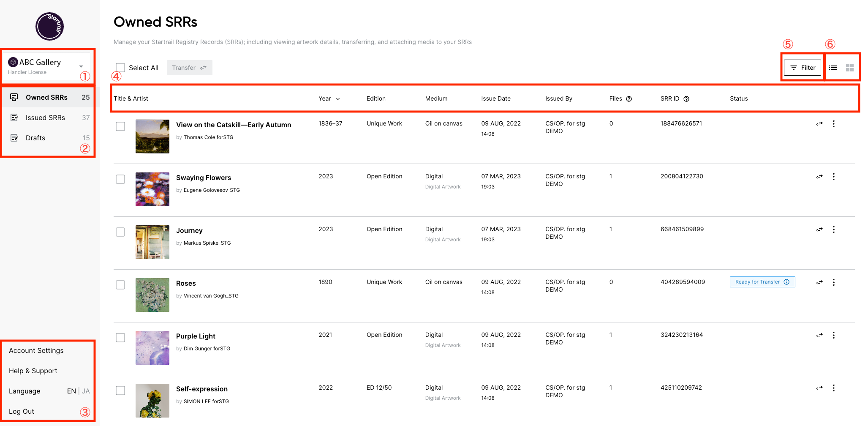Click the Owned SRRs sidebar icon
868x426 pixels.
14,97
